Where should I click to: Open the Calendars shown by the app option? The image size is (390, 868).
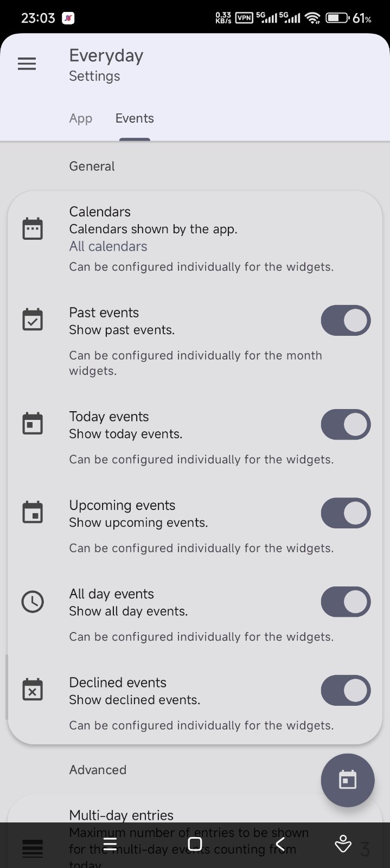[x=153, y=229]
